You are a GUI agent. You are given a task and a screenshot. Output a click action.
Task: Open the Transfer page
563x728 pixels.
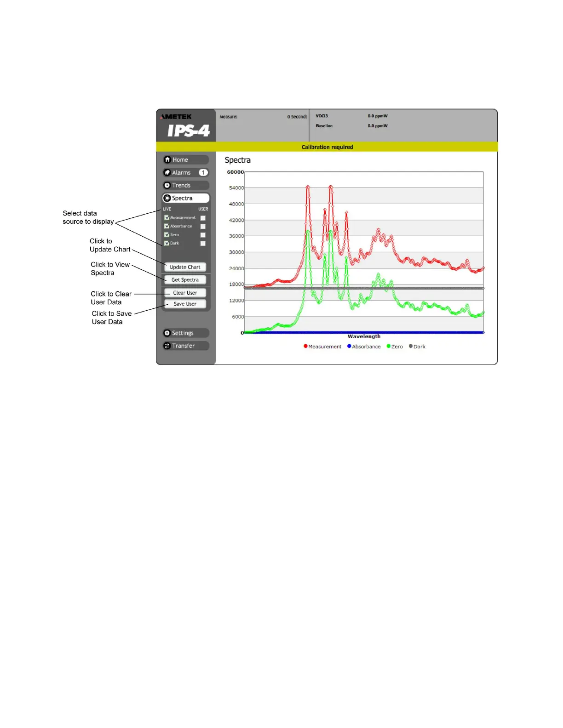[186, 346]
